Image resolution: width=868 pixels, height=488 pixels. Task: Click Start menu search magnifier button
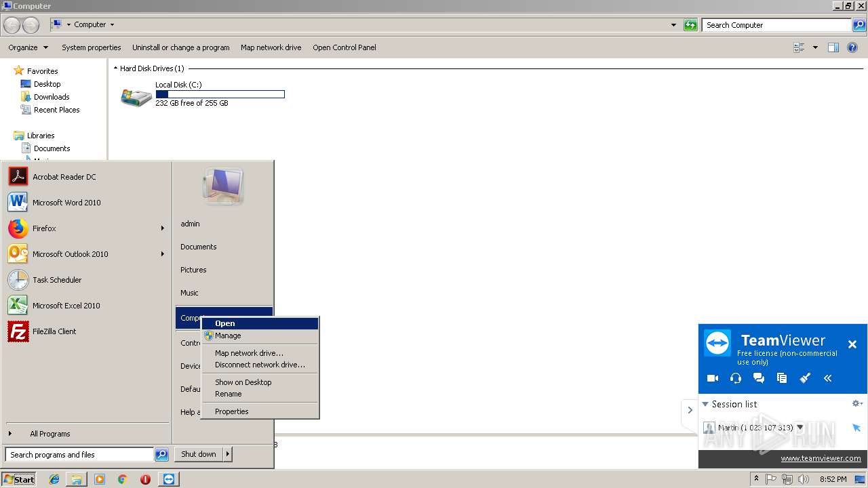coord(161,455)
